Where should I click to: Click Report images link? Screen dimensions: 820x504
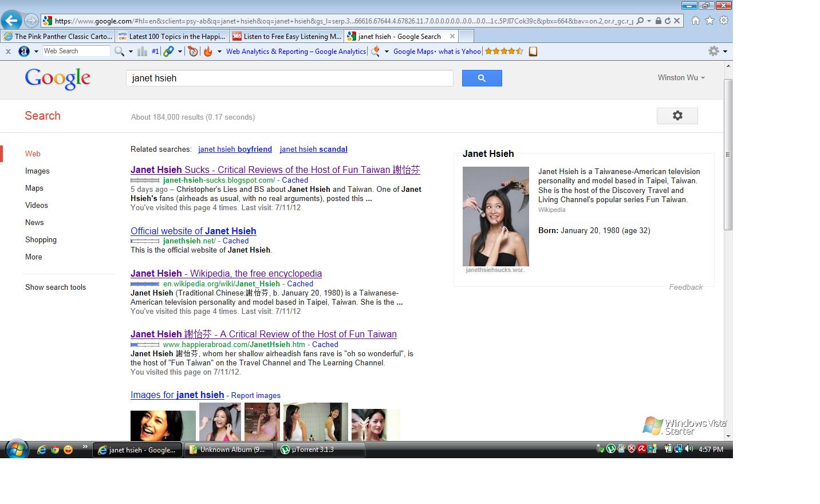[x=255, y=395]
